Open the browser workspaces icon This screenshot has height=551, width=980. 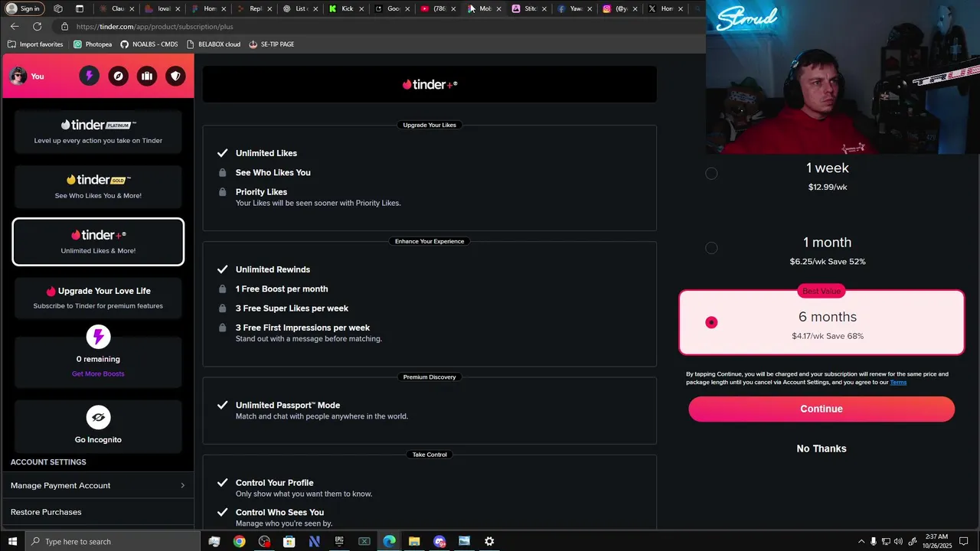tap(58, 9)
